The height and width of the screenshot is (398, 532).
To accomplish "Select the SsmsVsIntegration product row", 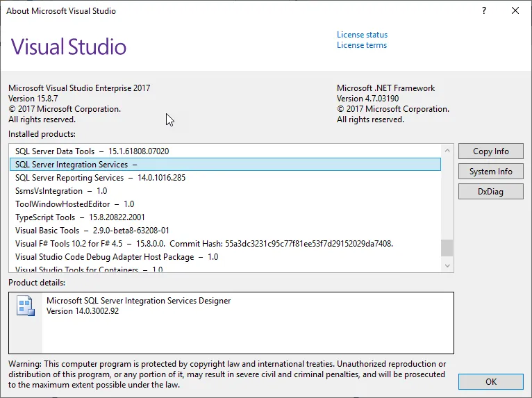I will point(225,191).
